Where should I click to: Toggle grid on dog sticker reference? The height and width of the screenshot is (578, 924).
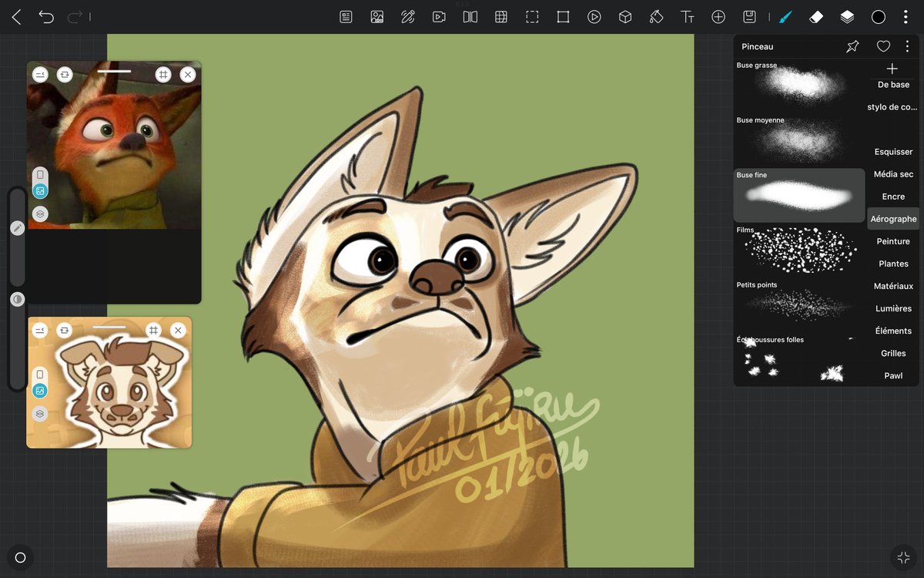click(153, 330)
